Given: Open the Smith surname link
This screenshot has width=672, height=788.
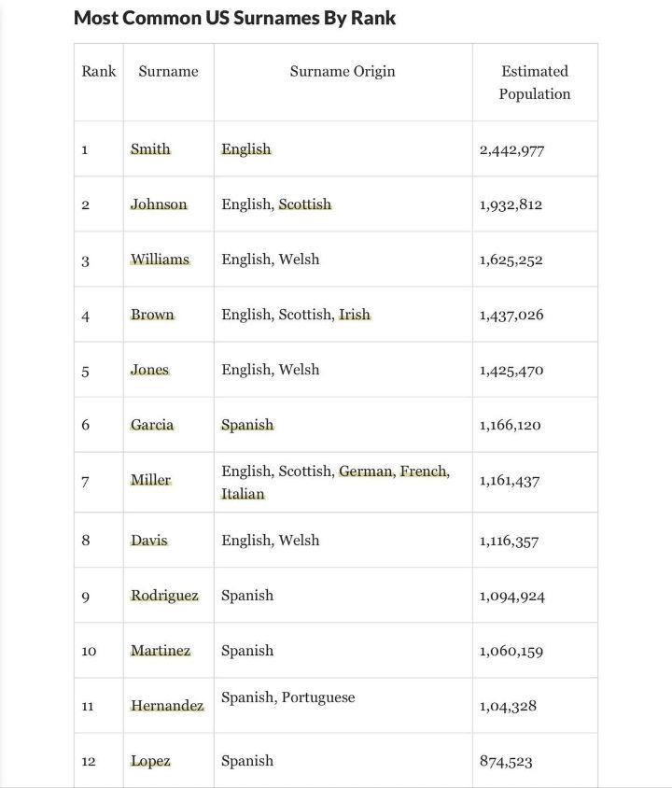Looking at the screenshot, I should click(x=150, y=149).
